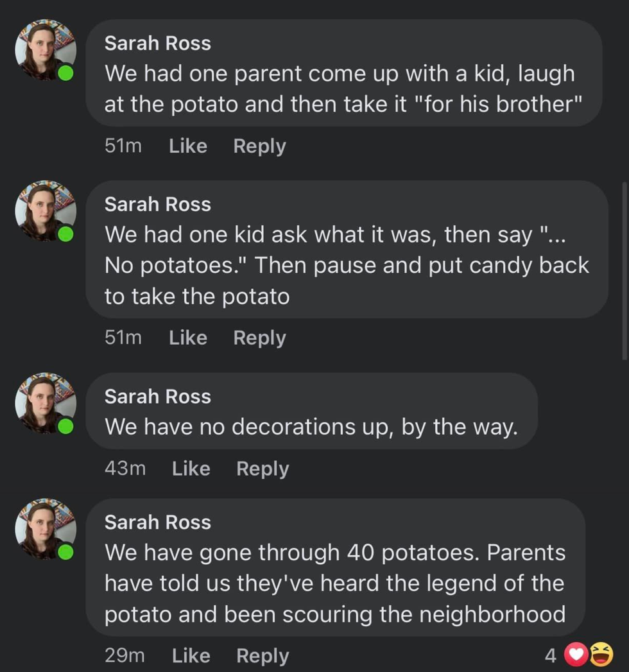The height and width of the screenshot is (672, 629).
Task: Like the "no decorations up" comment
Action: 191,469
